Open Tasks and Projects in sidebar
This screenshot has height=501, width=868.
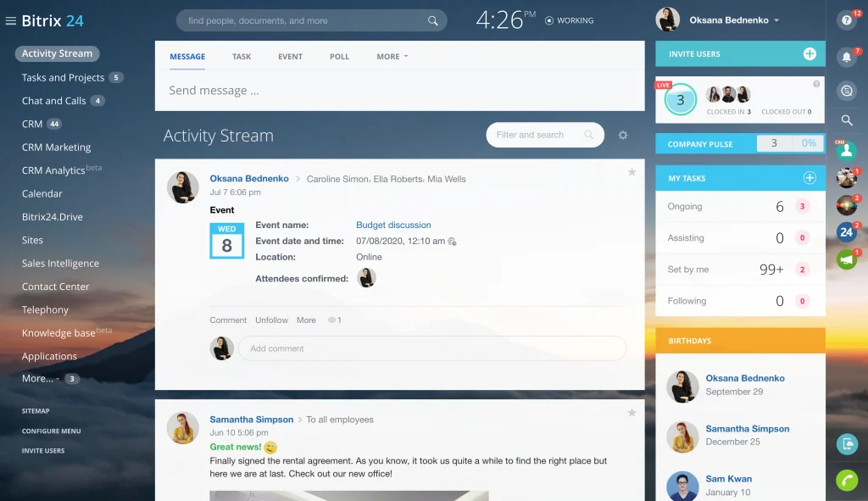click(63, 78)
